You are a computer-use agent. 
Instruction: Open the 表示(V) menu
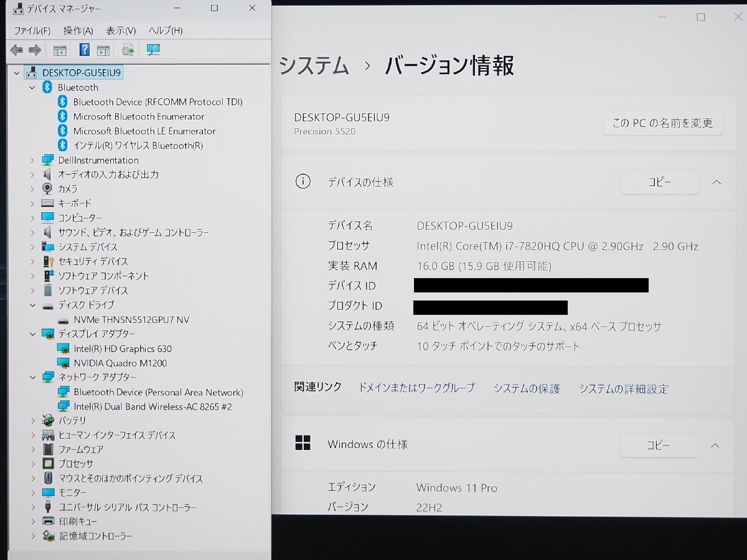[121, 30]
